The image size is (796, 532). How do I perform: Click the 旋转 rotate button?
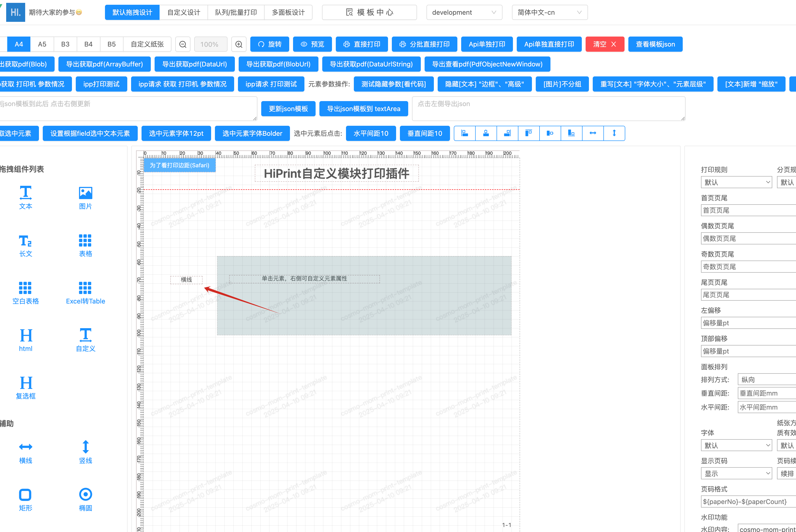[x=270, y=44]
